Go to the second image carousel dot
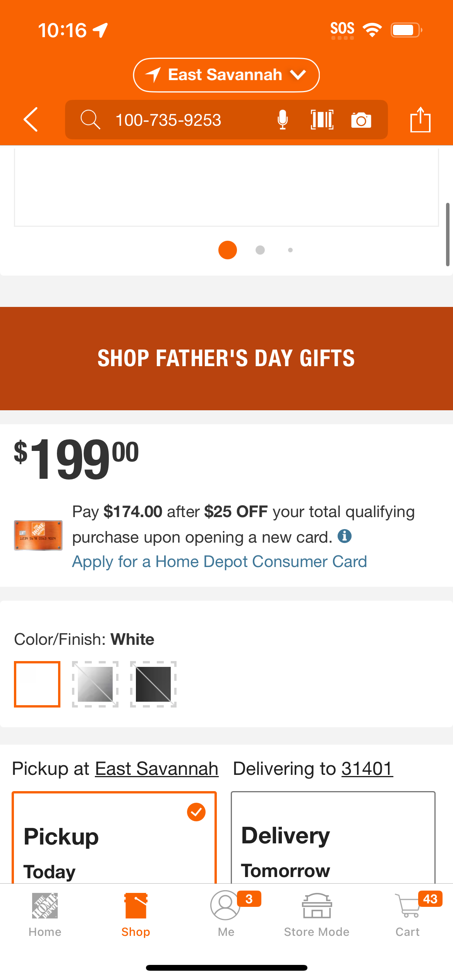This screenshot has height=980, width=453. coord(260,250)
